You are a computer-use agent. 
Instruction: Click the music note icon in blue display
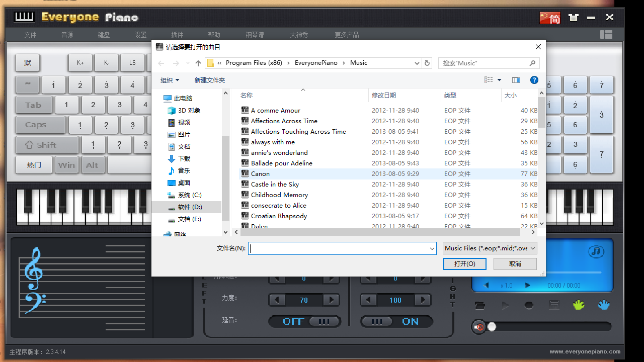596,251
